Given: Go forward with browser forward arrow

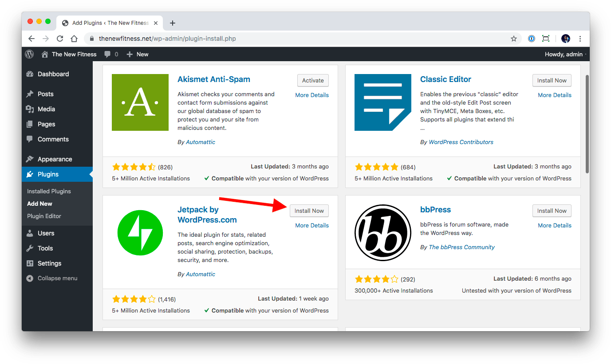Looking at the screenshot, I should [x=45, y=39].
